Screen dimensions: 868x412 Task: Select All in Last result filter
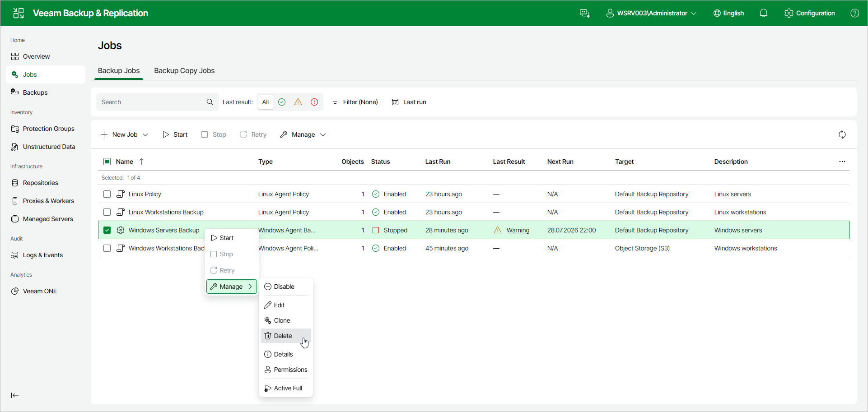click(266, 102)
